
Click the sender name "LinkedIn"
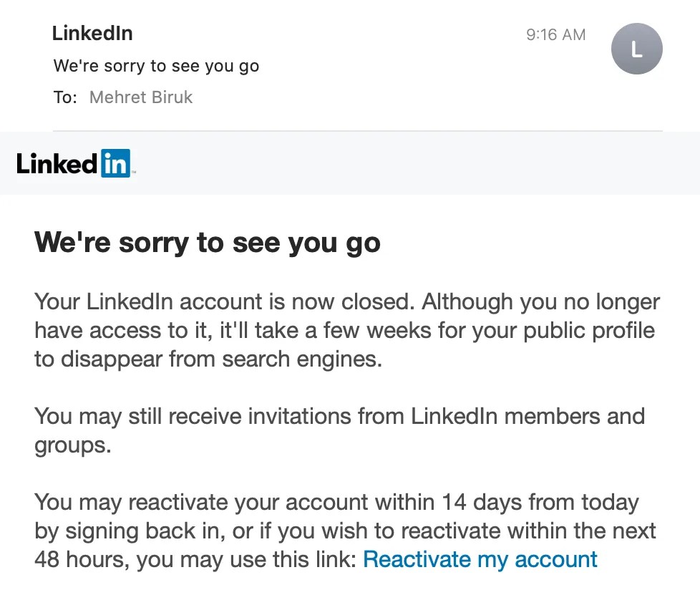(92, 33)
